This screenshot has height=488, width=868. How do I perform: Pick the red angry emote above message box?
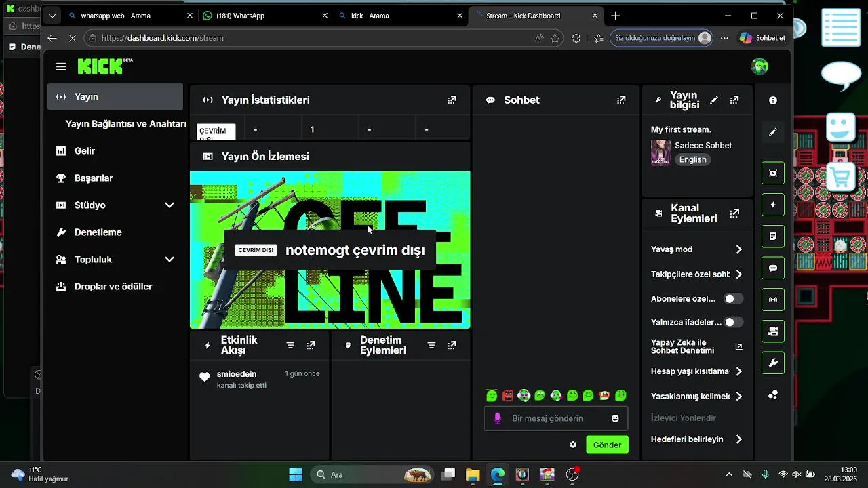point(507,395)
